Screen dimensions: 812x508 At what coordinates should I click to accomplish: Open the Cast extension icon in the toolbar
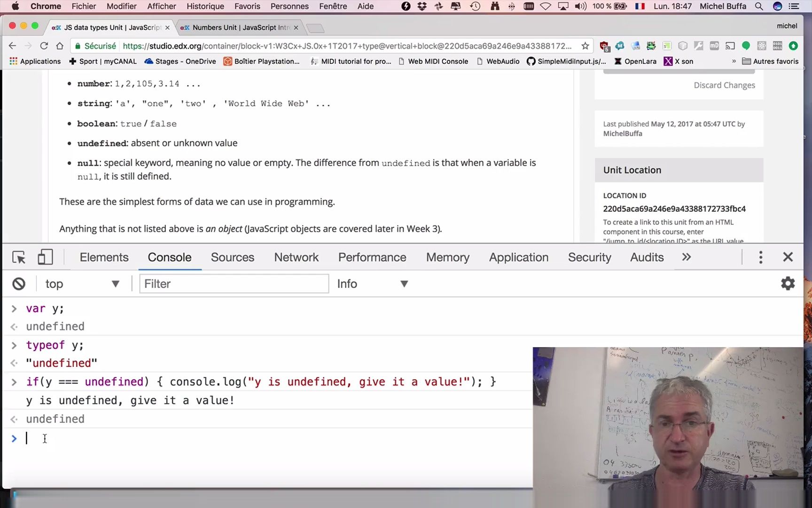(x=730, y=46)
